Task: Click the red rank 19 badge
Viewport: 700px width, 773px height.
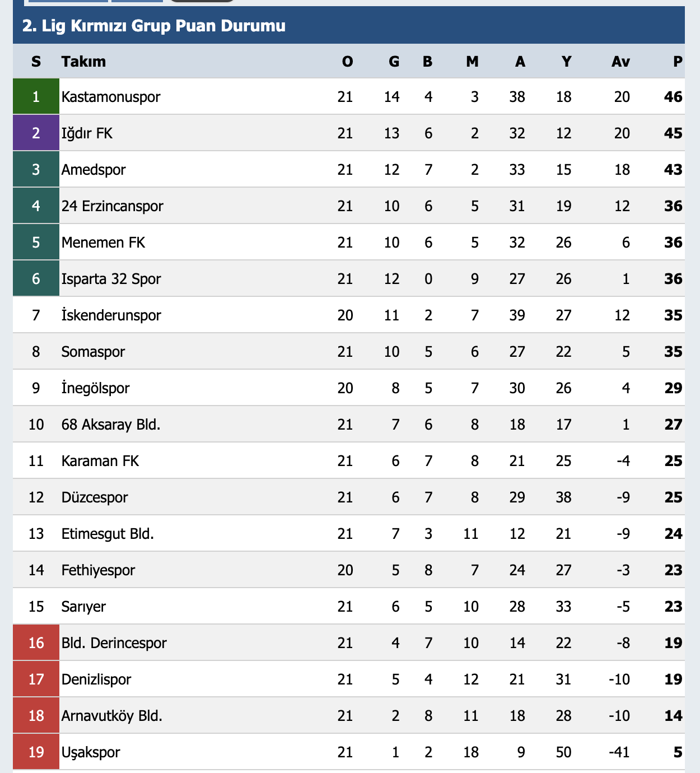Action: [x=36, y=752]
